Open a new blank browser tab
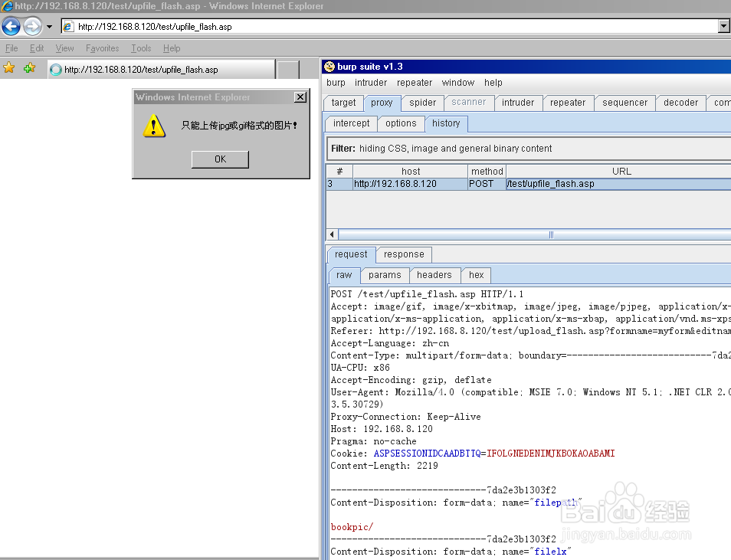The height and width of the screenshot is (560, 731). click(x=288, y=70)
